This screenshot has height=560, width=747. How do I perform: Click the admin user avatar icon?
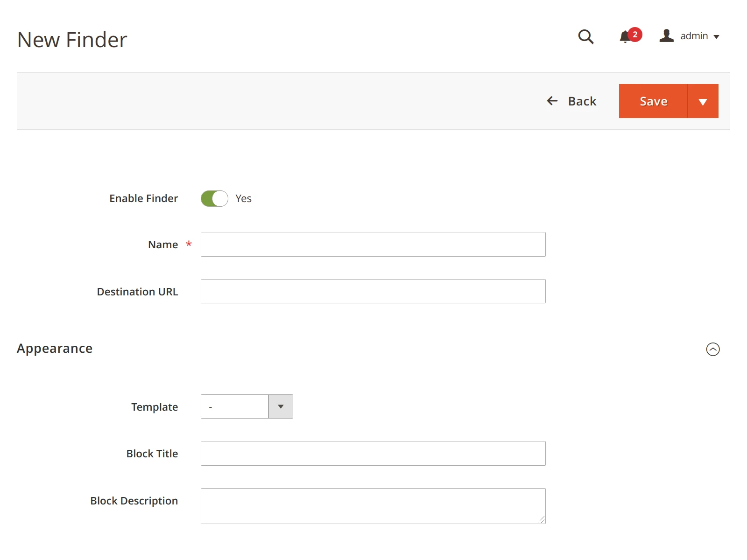(666, 36)
